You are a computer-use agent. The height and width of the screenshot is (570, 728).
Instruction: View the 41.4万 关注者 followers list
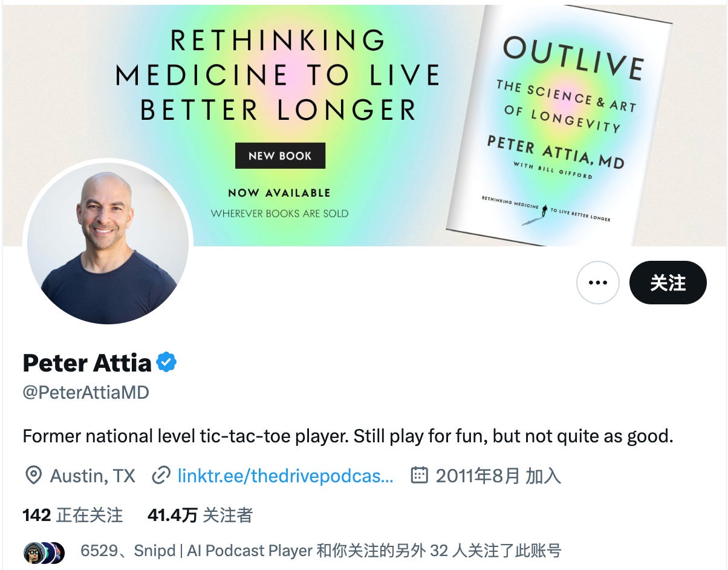200,515
